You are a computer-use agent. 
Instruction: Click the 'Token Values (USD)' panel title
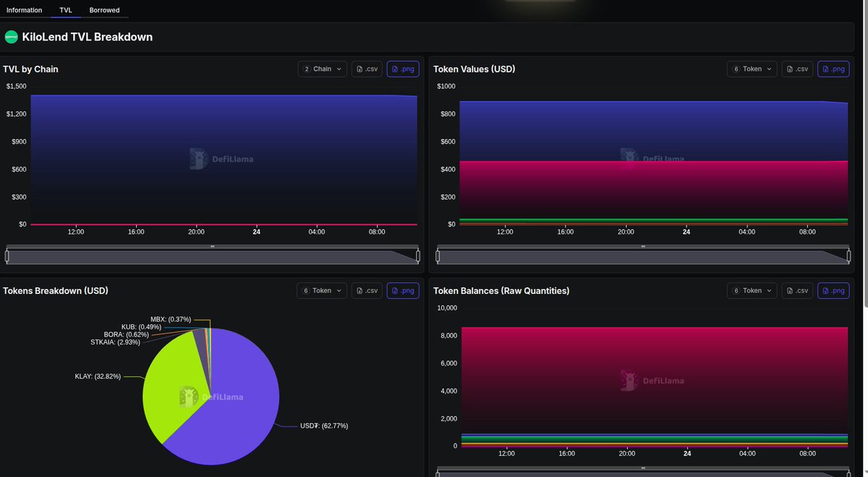[x=474, y=69]
